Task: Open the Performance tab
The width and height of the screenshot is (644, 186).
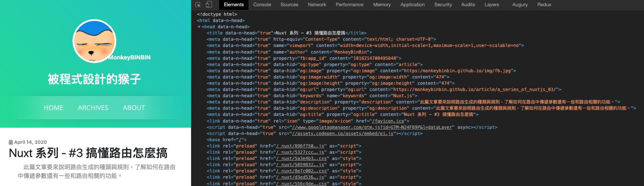Action: 349,5
